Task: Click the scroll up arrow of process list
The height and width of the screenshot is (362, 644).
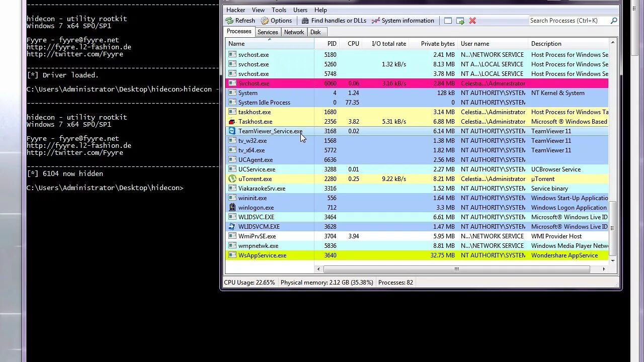Action: [613, 43]
